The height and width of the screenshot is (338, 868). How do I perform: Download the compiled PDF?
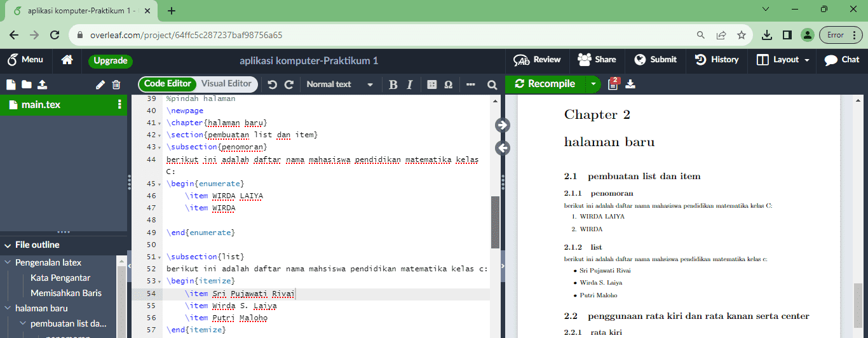pos(631,84)
